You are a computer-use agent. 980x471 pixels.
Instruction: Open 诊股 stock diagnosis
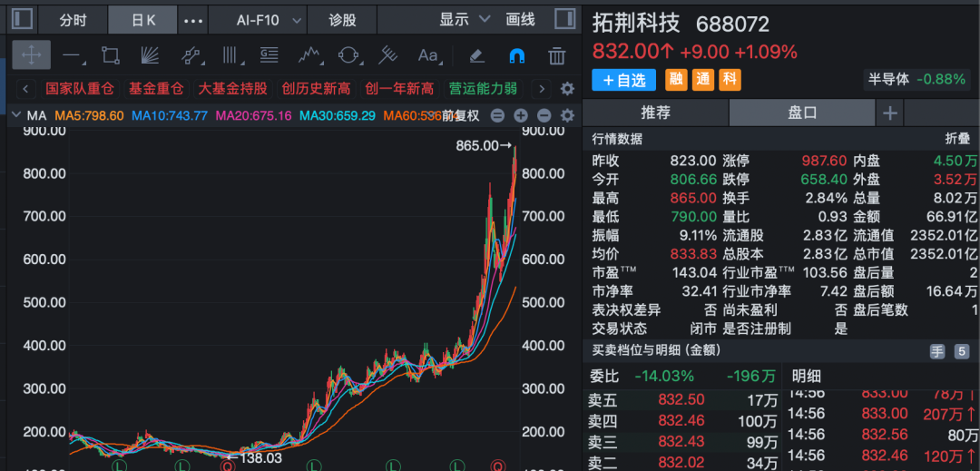tap(342, 20)
